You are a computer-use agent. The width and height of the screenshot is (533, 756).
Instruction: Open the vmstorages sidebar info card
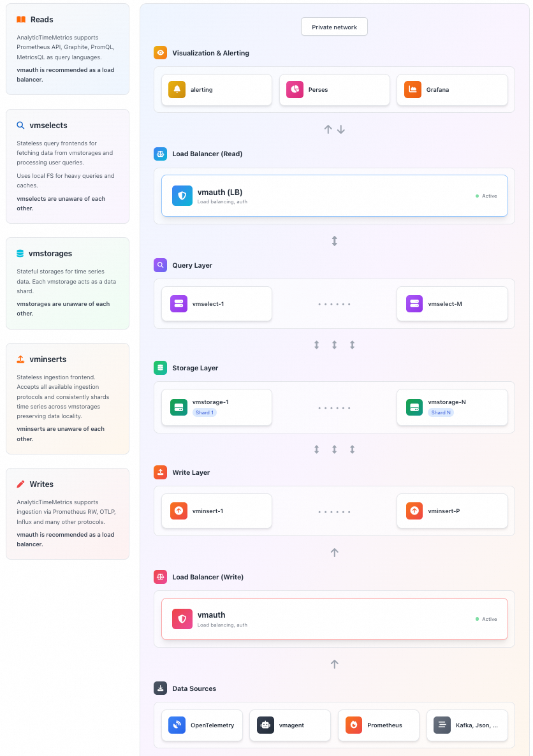coord(68,284)
